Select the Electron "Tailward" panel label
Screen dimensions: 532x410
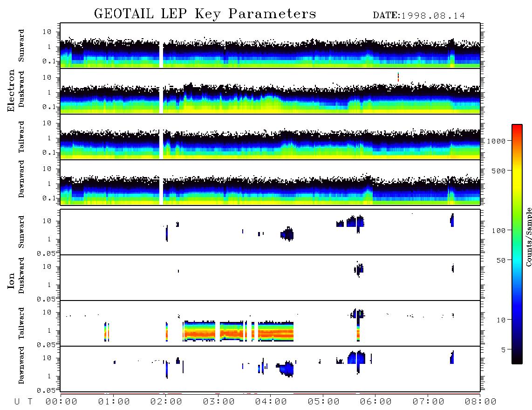pos(21,137)
